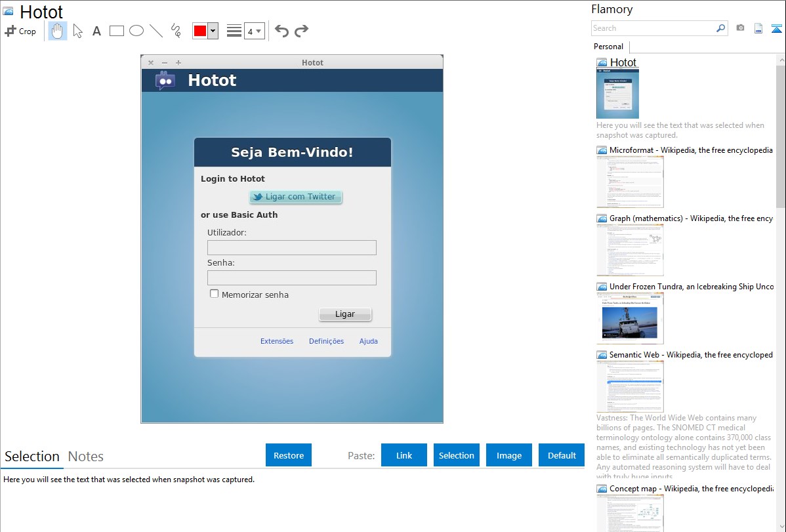Viewport: 786px width, 532px height.
Task: Switch to the Selection tab
Action: pos(32,457)
